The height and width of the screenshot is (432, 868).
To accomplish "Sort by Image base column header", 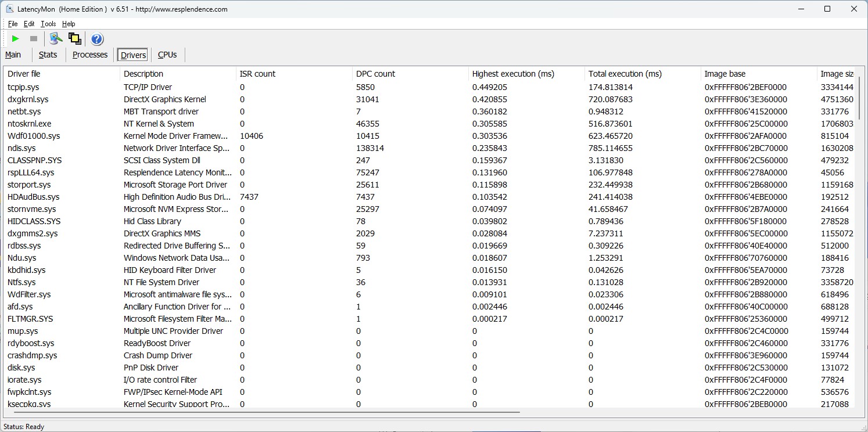I will [759, 74].
